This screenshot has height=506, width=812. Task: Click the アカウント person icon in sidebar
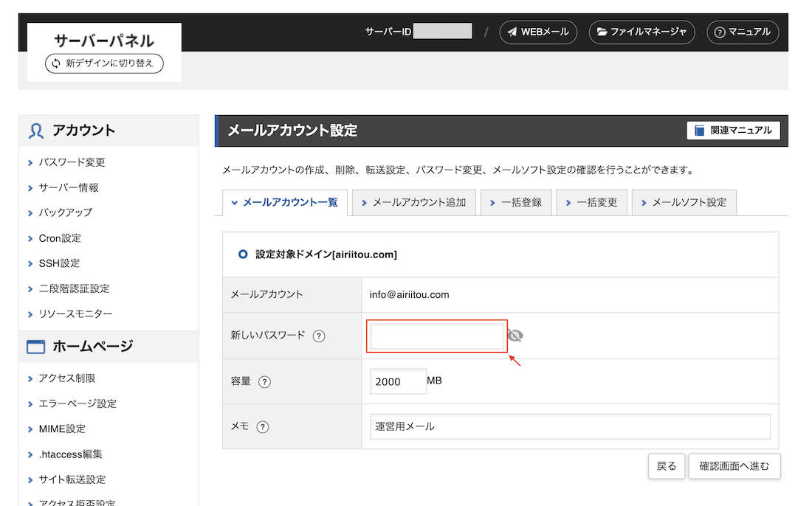pos(35,130)
